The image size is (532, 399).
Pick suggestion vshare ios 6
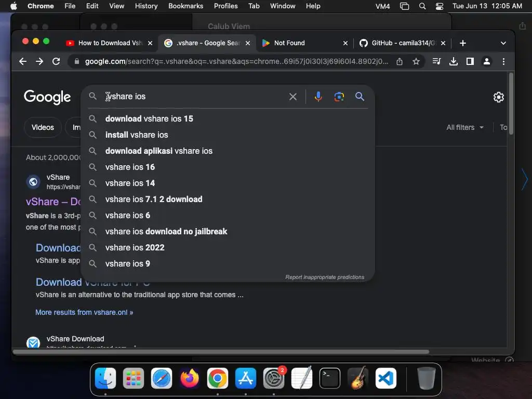[x=228, y=216]
